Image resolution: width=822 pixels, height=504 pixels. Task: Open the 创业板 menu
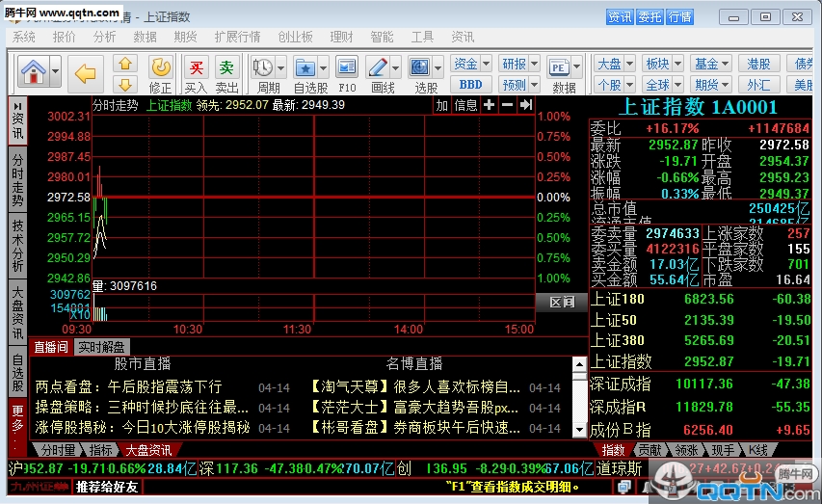pos(295,37)
